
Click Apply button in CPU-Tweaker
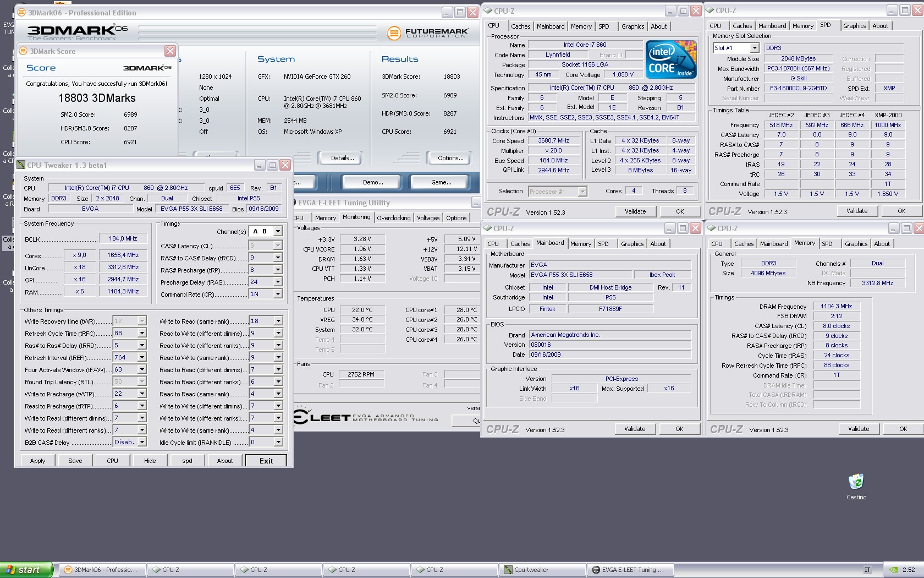38,461
